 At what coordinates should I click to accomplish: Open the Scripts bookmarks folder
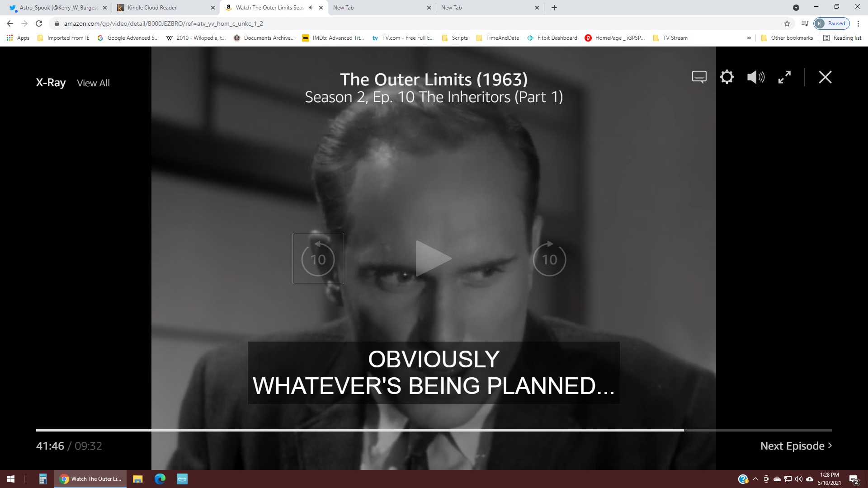[455, 38]
